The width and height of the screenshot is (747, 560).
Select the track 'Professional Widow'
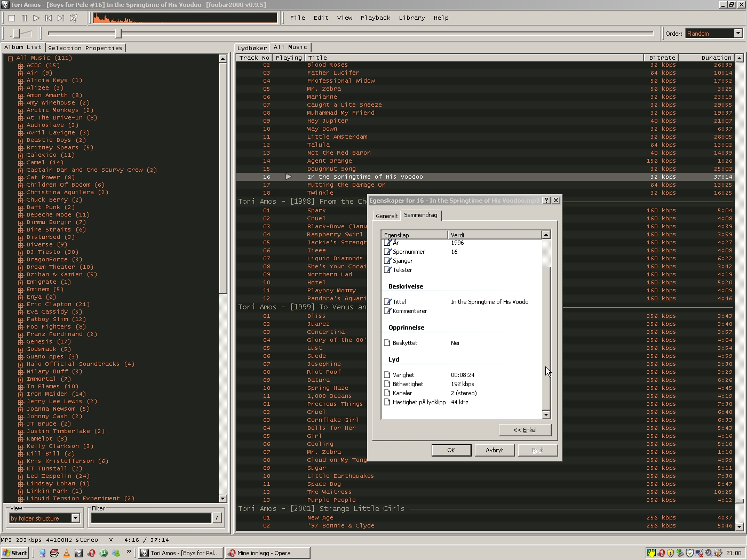click(341, 81)
